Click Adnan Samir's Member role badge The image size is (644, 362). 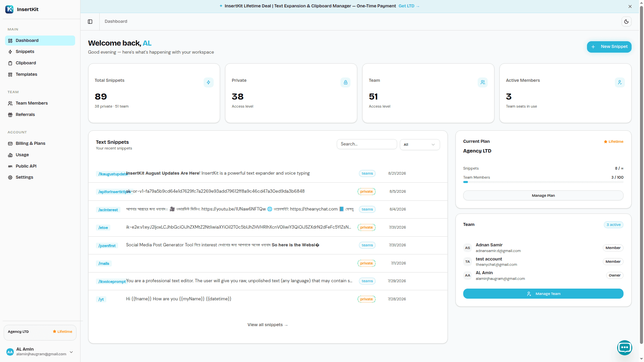(613, 248)
